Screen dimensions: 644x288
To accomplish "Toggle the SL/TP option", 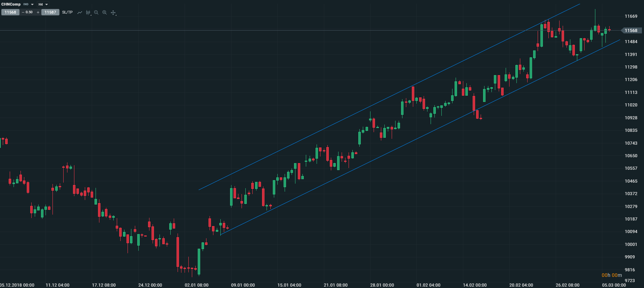I will coord(67,12).
